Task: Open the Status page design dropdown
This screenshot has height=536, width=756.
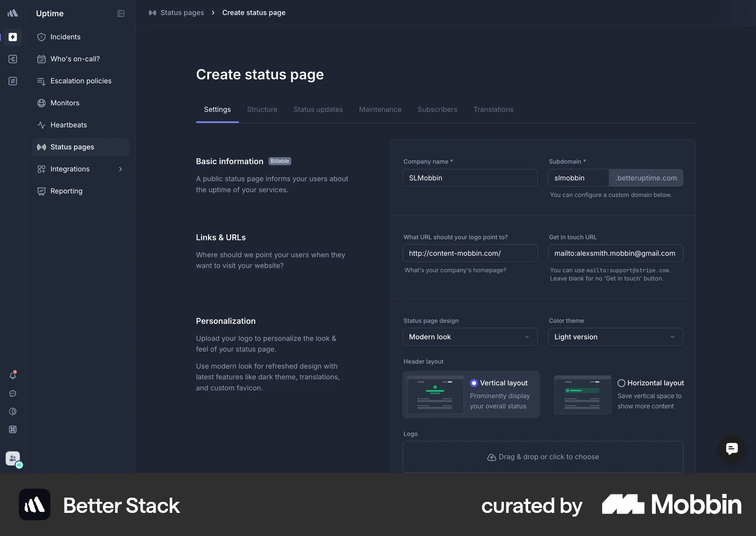Action: click(x=470, y=337)
